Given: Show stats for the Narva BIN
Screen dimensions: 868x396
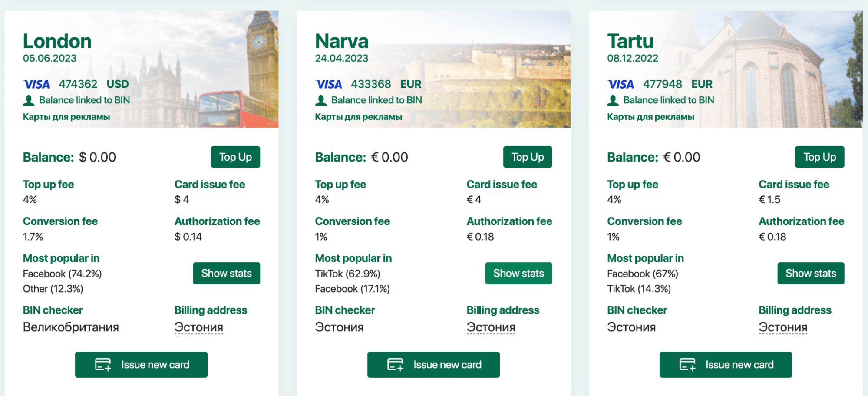Looking at the screenshot, I should tap(518, 273).
